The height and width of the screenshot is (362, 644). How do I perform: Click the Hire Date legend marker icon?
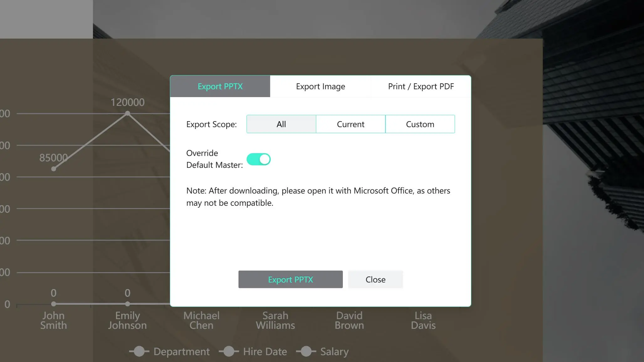point(229,352)
